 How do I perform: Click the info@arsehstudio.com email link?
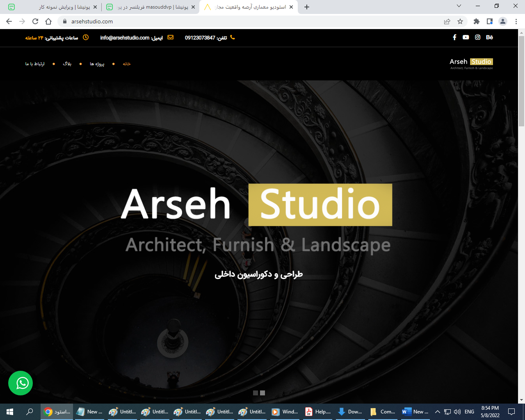(125, 38)
